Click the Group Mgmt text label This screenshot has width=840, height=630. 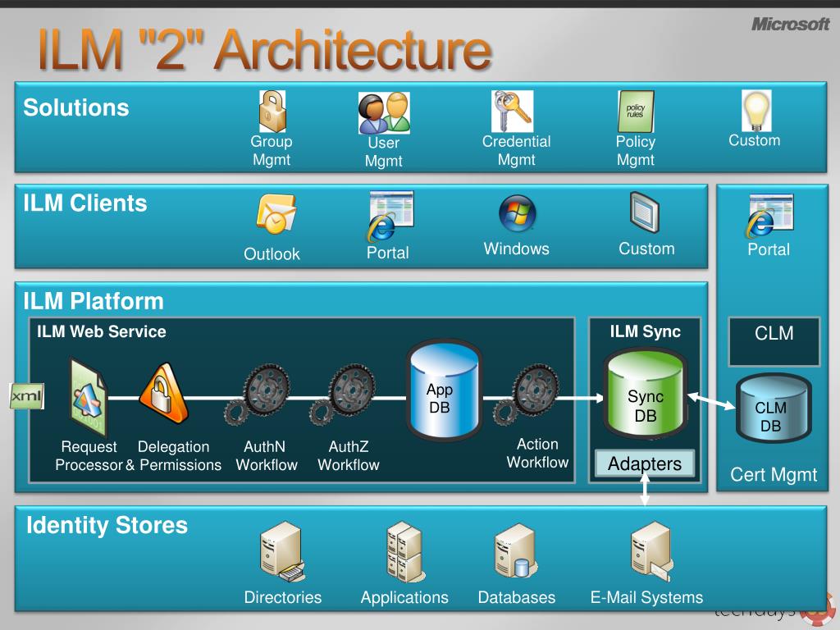(x=272, y=151)
